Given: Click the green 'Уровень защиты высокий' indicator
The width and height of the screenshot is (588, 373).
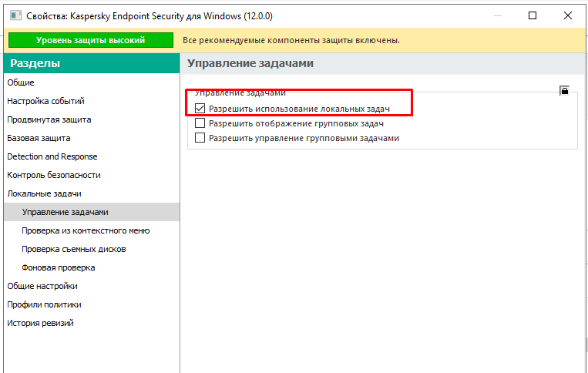Looking at the screenshot, I should (x=91, y=40).
